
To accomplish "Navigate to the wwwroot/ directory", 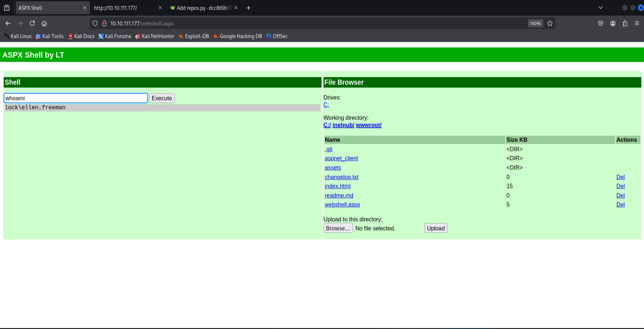I will 369,125.
